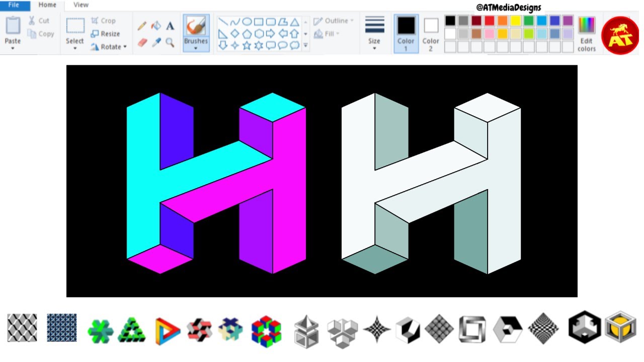
Task: Click the rectangular Select tool icon
Action: coord(75,26)
